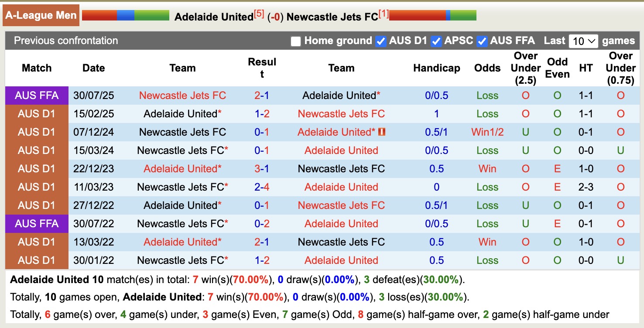The height and width of the screenshot is (328, 644).
Task: Uncheck the APSC filter checkbox
Action: tap(436, 41)
